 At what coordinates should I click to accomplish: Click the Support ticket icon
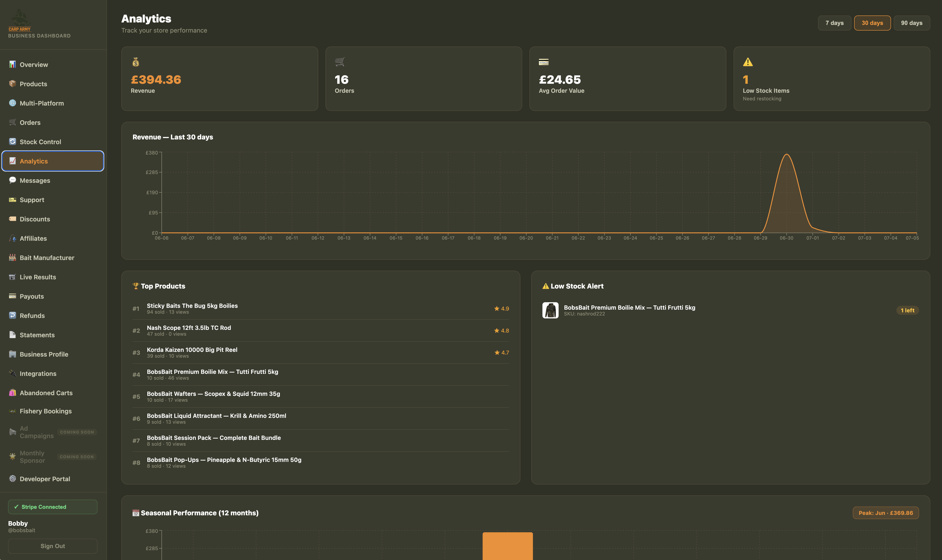click(x=12, y=200)
